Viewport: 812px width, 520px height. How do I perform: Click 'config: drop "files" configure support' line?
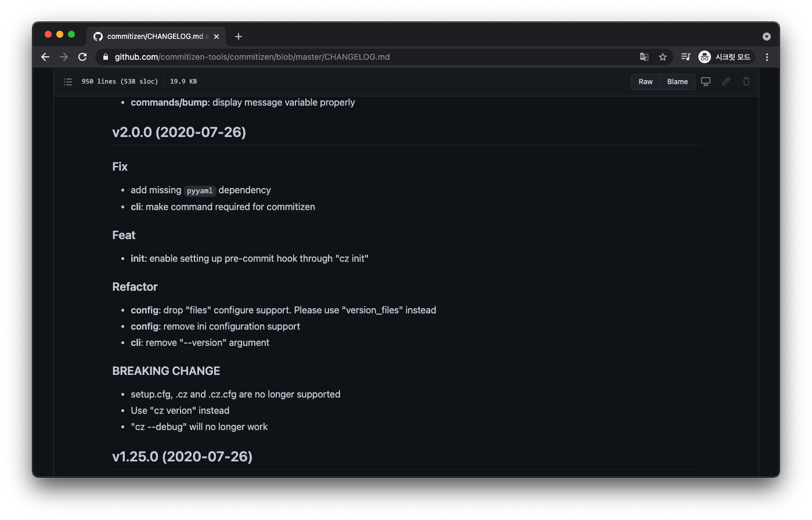coord(283,310)
